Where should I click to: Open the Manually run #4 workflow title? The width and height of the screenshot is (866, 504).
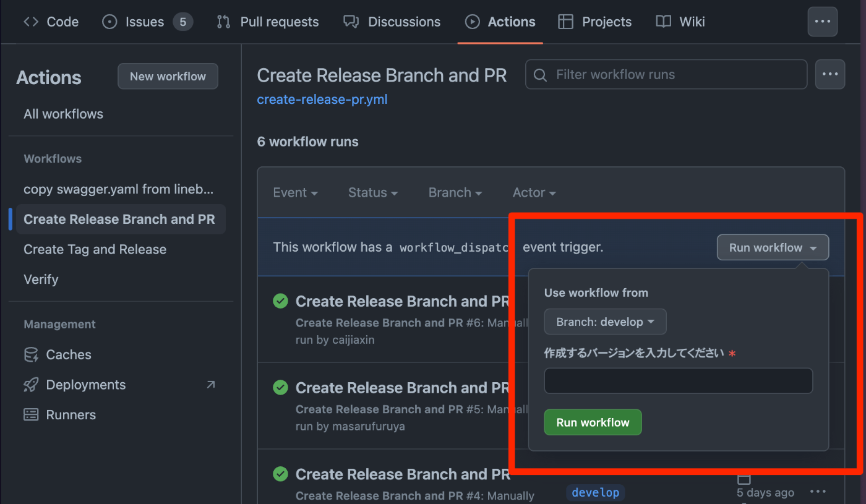[403, 474]
